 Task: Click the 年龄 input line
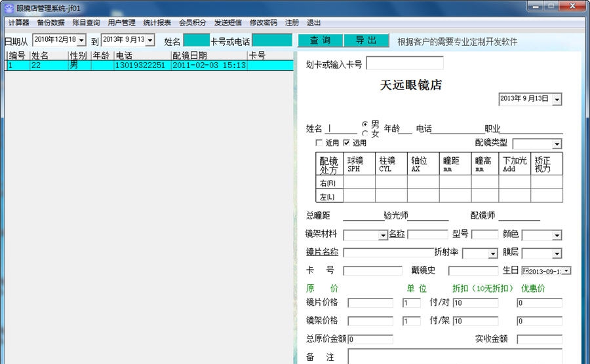tap(406, 129)
